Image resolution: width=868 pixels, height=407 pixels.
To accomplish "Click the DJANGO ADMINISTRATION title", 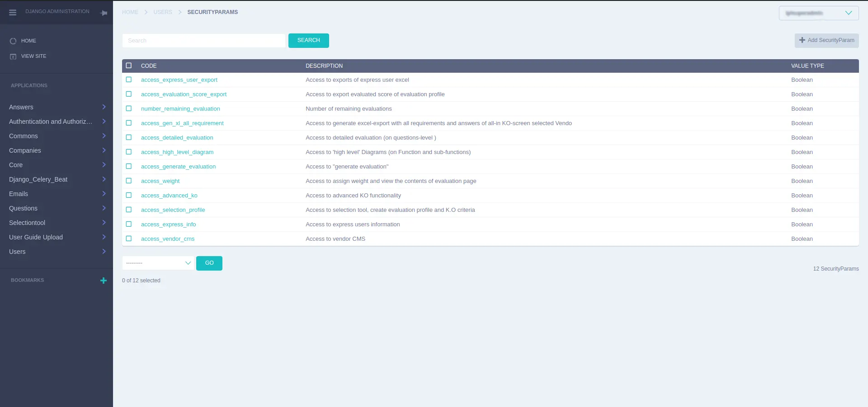I will 57,11.
